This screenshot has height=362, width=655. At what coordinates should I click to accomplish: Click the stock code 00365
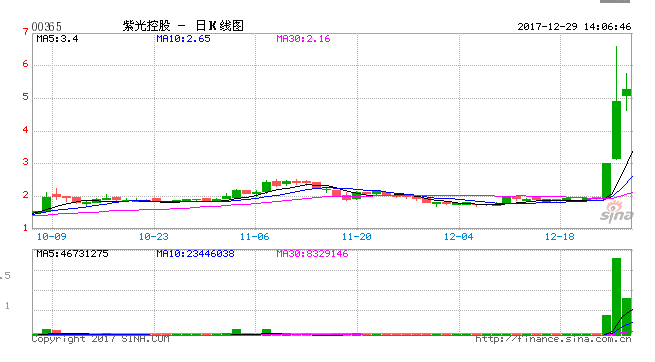pos(47,26)
